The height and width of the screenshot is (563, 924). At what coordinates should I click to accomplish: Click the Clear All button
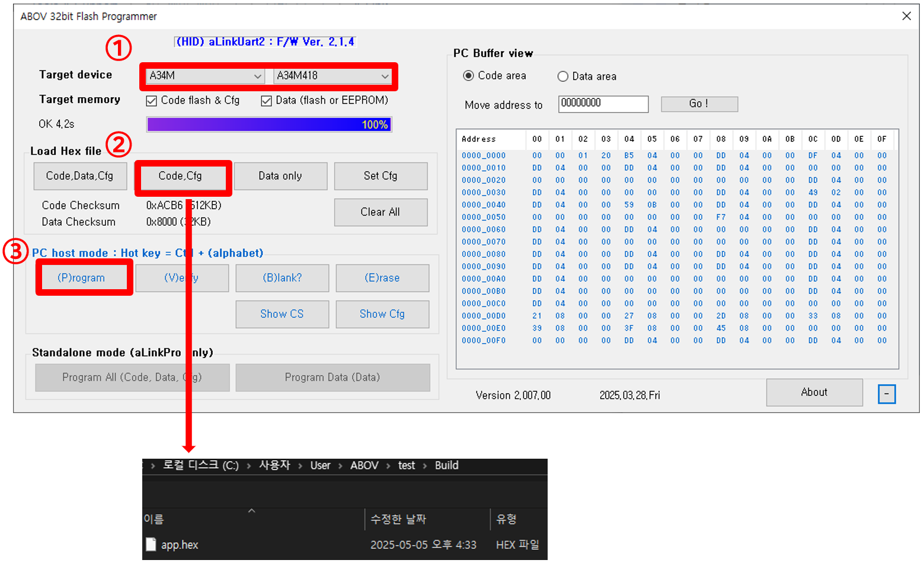point(381,212)
